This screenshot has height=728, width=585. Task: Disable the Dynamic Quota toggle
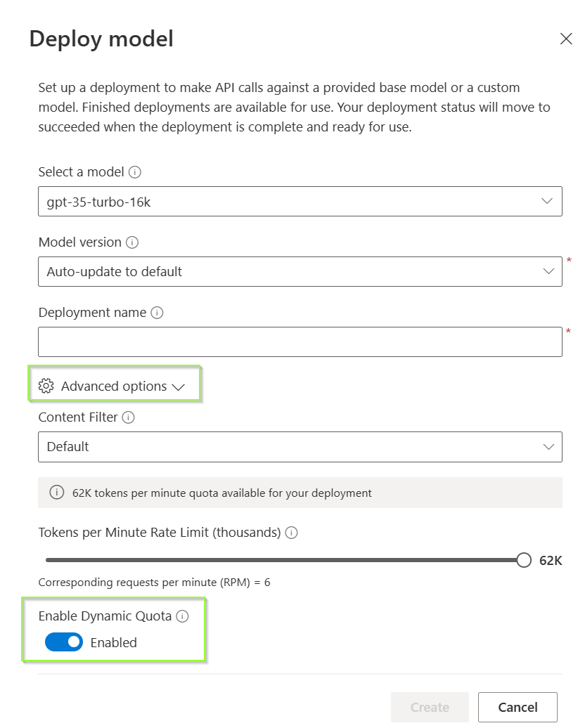[63, 642]
